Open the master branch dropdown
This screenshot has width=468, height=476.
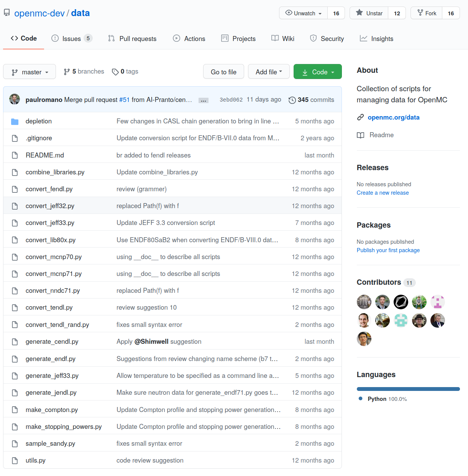(30, 72)
